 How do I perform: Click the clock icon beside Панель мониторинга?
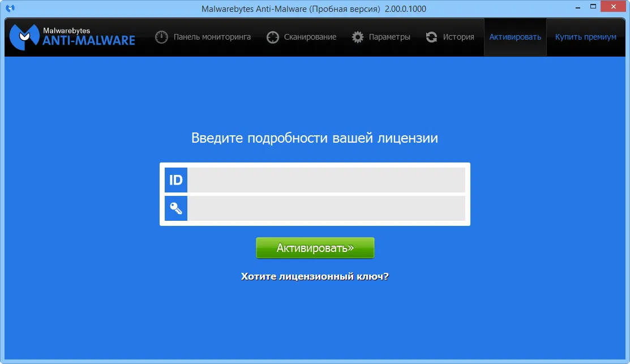pyautogui.click(x=161, y=36)
